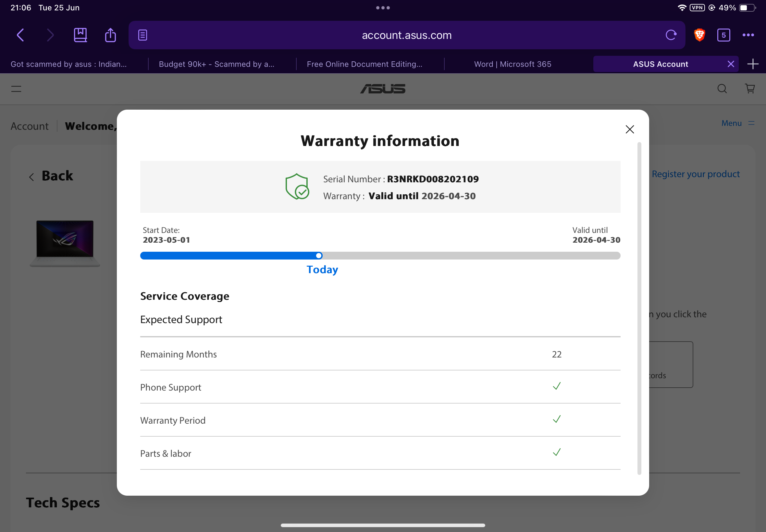Click the reload page icon
This screenshot has width=766, height=532.
point(671,35)
